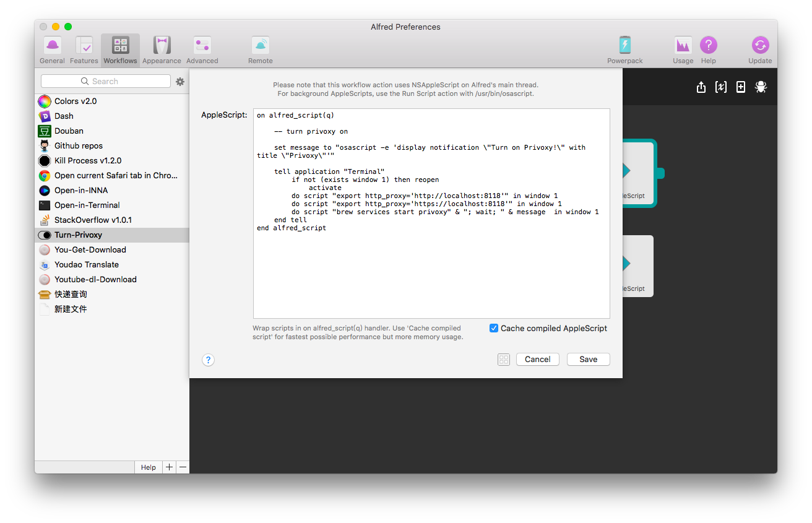
Task: Open the Usage statistics icon
Action: click(x=683, y=50)
